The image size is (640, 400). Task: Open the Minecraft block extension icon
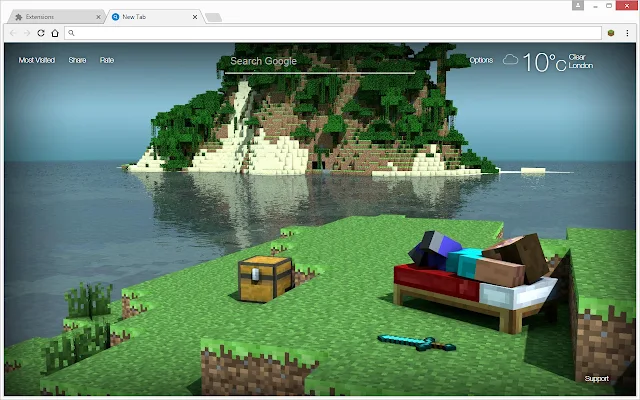pyautogui.click(x=611, y=33)
